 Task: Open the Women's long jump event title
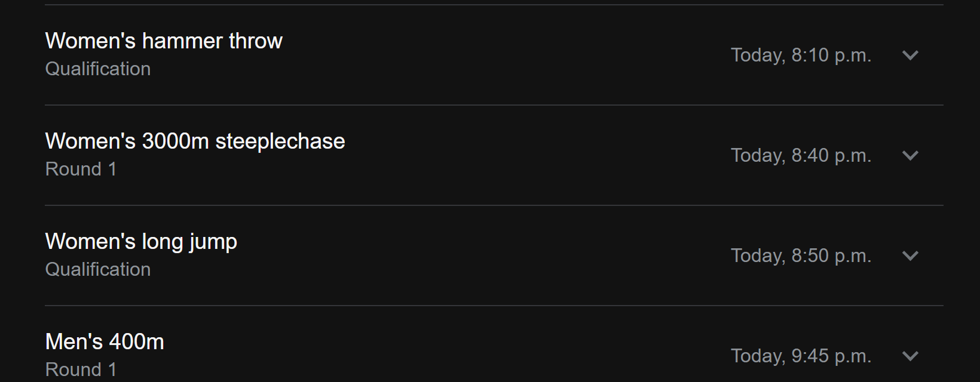click(x=142, y=242)
